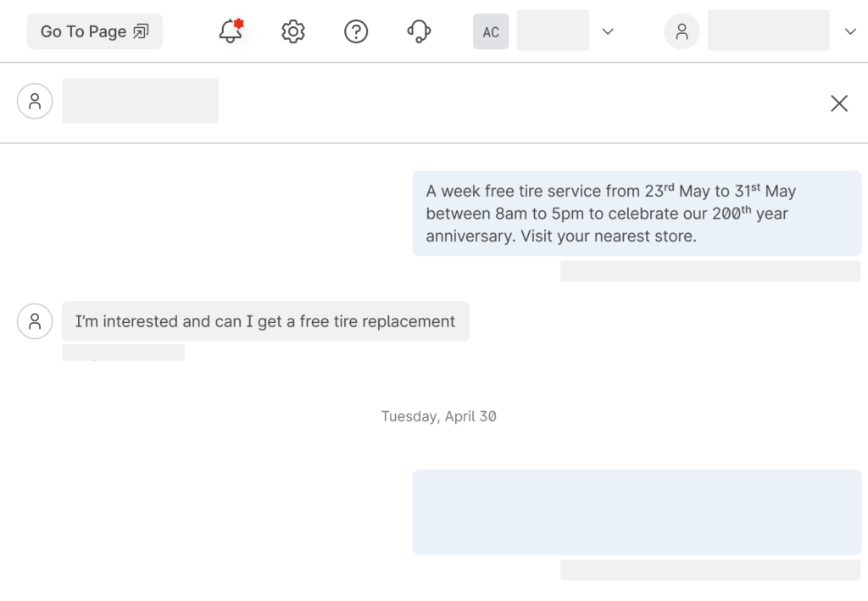Click the account name field beside AC
868x601 pixels.
553,31
